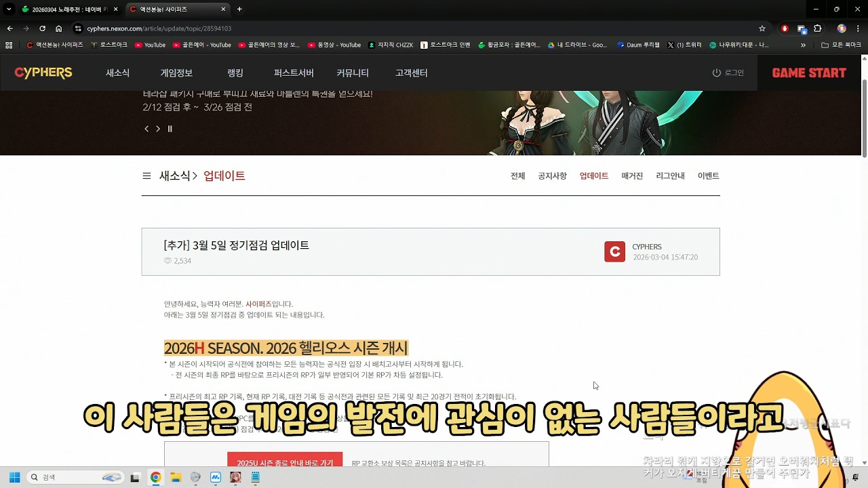Open the 치지직 CHZZK bookmark
Viewport: 868px width, 488px height.
click(x=391, y=45)
